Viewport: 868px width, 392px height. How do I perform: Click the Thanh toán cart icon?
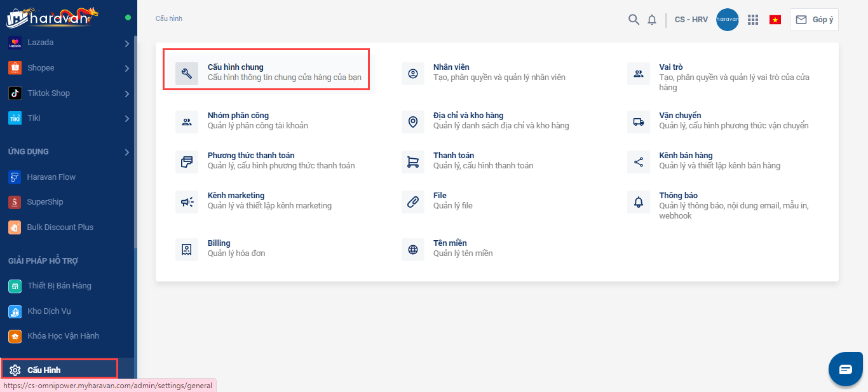(x=413, y=162)
